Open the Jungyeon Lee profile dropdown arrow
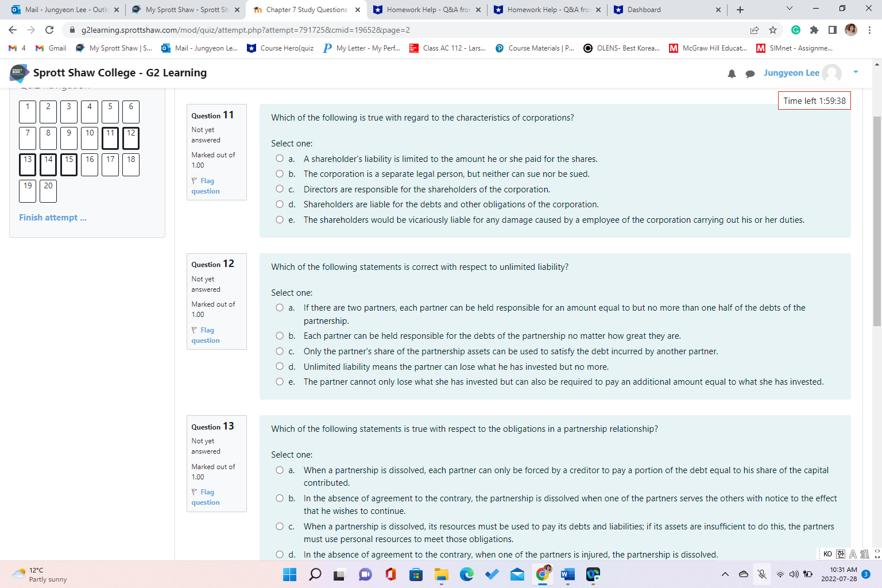 pyautogui.click(x=856, y=73)
